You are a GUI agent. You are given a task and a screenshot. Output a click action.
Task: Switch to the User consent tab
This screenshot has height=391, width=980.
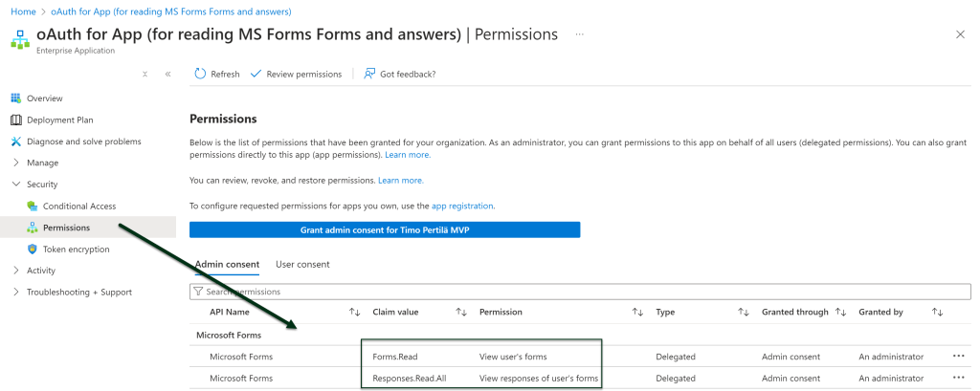tap(302, 264)
